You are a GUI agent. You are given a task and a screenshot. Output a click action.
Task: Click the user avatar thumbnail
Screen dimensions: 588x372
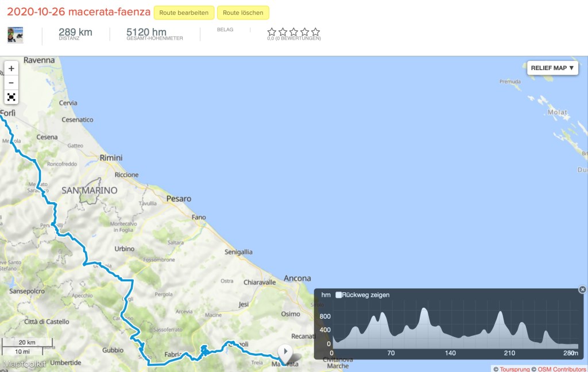[x=15, y=34]
